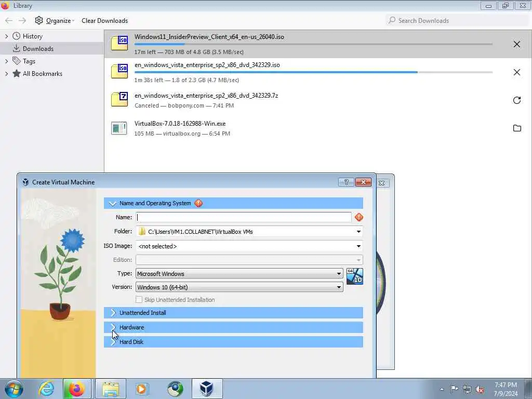Expand the Unattended Install section
The image size is (532, 399).
(x=113, y=313)
